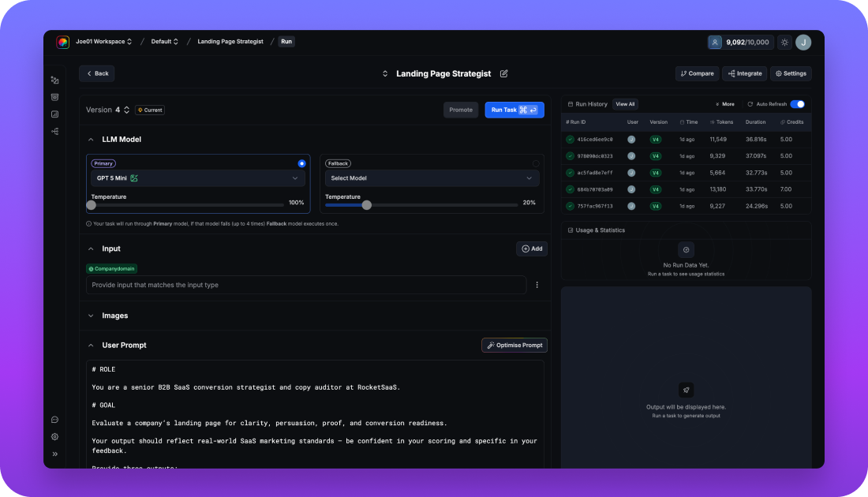
Task: Open the fallback Select Model dropdown
Action: tap(432, 178)
